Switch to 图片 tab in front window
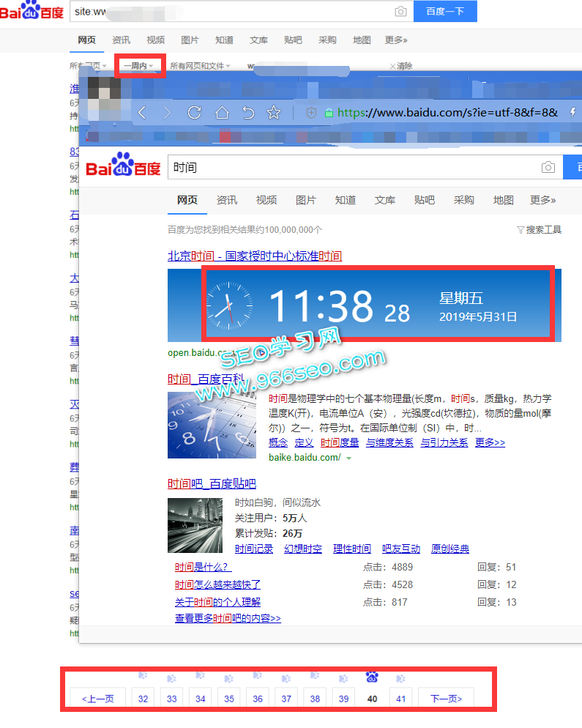The image size is (582, 728). coord(306,200)
